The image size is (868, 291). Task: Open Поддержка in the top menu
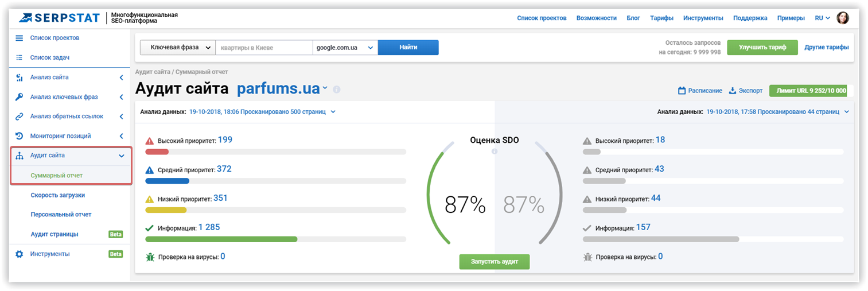point(750,18)
